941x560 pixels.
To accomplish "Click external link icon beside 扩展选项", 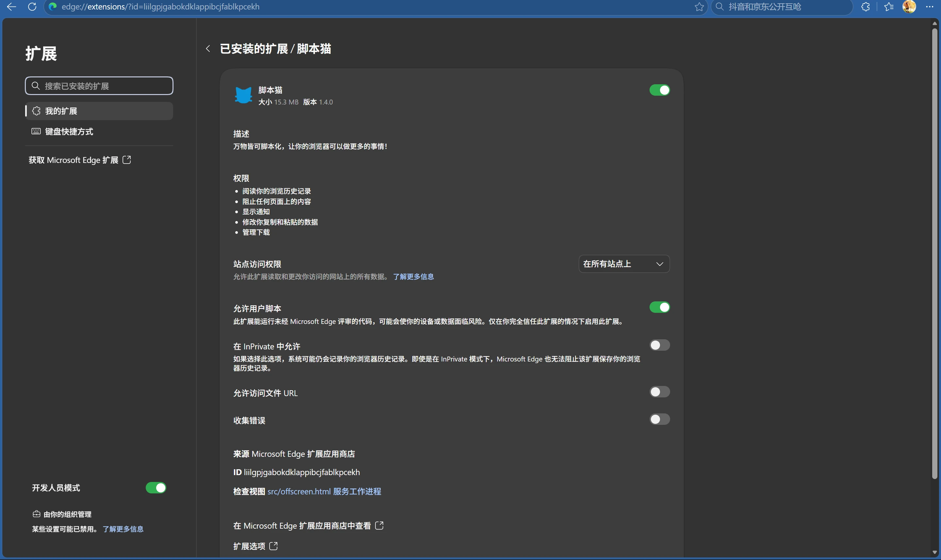I will (x=273, y=546).
